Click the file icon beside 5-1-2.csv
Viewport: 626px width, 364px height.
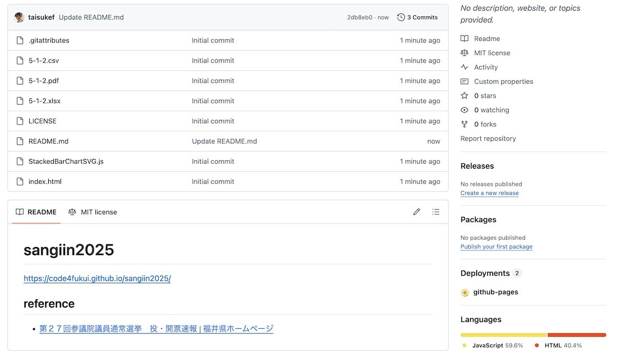point(20,60)
